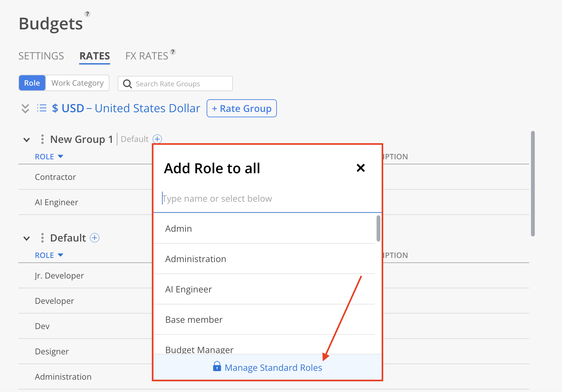The height and width of the screenshot is (392, 562).
Task: Click the help icon beside FX Rates
Action: [173, 52]
